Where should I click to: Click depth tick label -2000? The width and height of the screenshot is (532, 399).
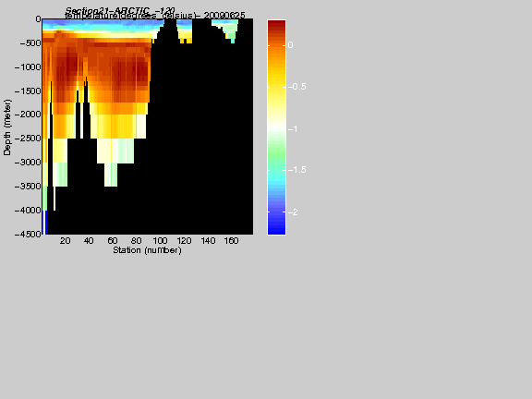coord(28,115)
